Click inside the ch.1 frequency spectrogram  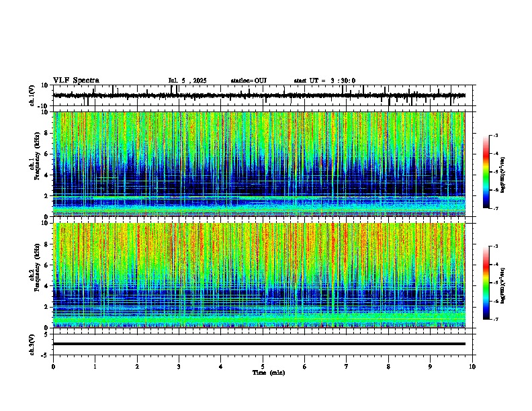tap(259, 164)
